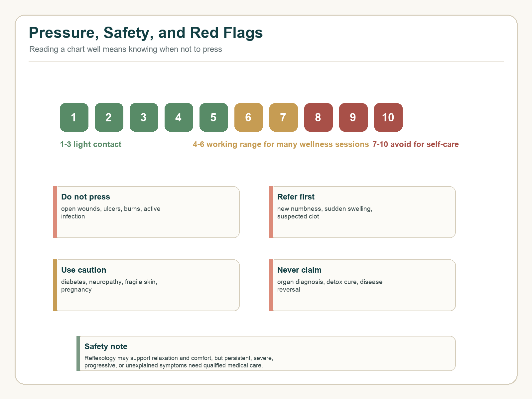
Task: Click '7-10 avoid for self-care' label
Action: [416, 144]
